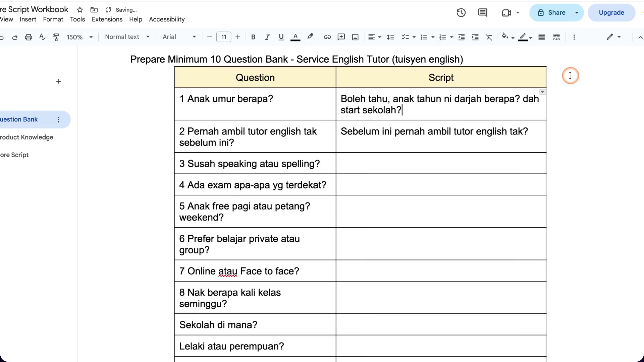Open line and paragraph spacing

[390, 37]
